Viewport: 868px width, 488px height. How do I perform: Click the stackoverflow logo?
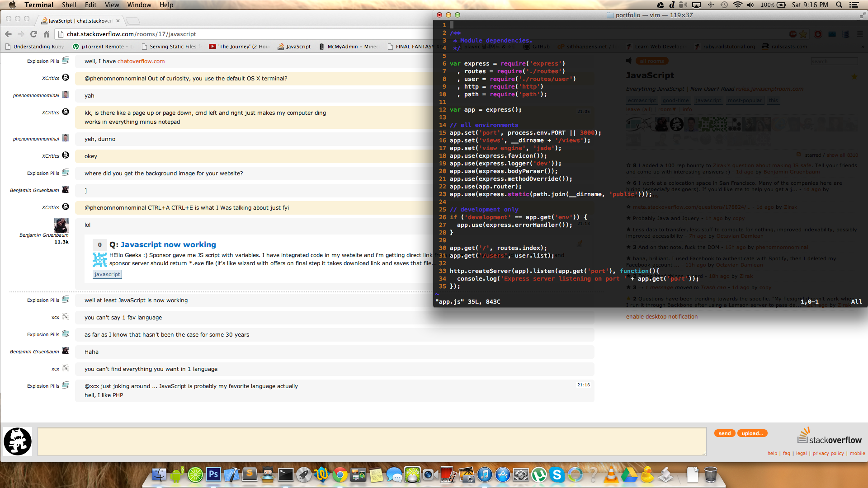829,436
